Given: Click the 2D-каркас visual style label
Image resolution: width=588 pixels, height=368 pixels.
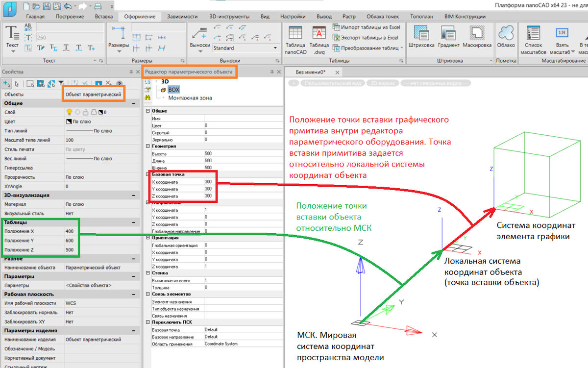Looking at the screenshot, I should [x=383, y=83].
